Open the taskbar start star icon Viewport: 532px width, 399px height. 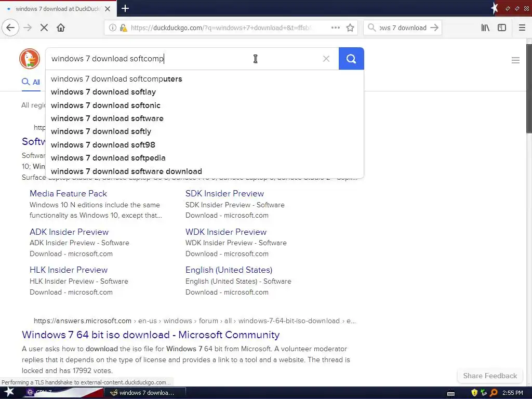point(9,393)
